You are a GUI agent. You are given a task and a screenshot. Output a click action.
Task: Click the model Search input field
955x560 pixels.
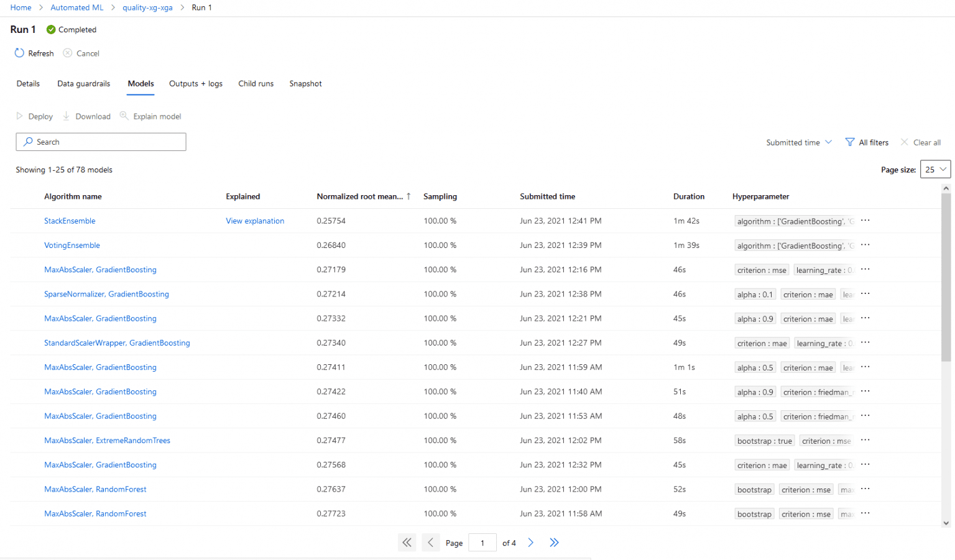click(101, 142)
